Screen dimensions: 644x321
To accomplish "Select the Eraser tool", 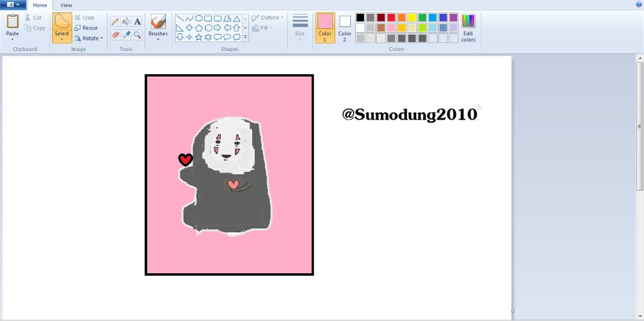I will (116, 35).
